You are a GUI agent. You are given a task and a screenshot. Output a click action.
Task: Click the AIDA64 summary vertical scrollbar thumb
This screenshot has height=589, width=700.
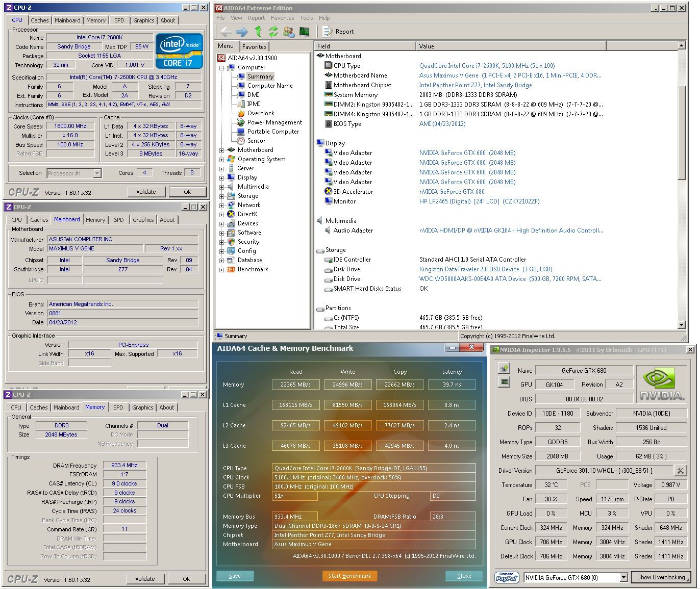click(x=682, y=134)
